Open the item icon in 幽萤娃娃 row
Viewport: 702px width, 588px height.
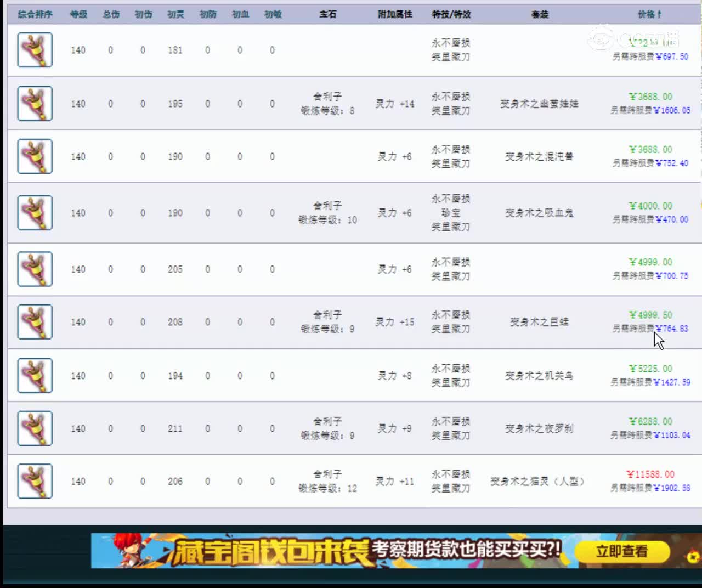point(35,103)
